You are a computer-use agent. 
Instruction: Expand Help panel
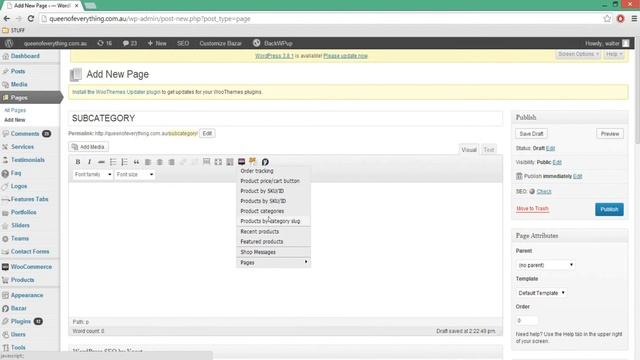pos(614,54)
